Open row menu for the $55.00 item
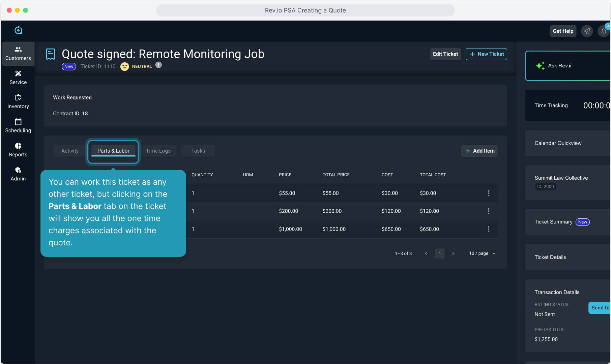Image resolution: width=611 pixels, height=364 pixels. click(488, 193)
